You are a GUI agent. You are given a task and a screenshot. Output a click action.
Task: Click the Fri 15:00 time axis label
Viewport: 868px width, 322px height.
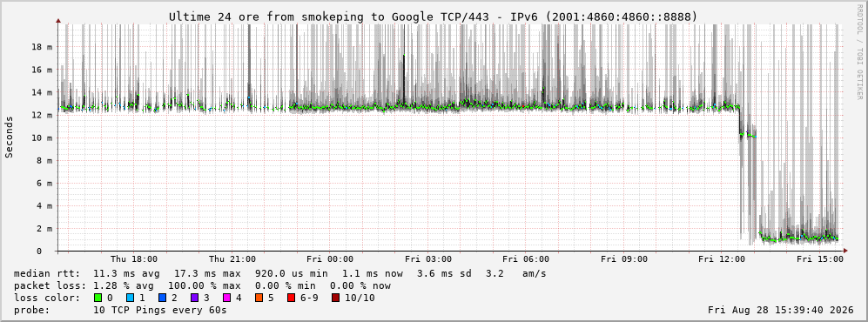coord(820,259)
